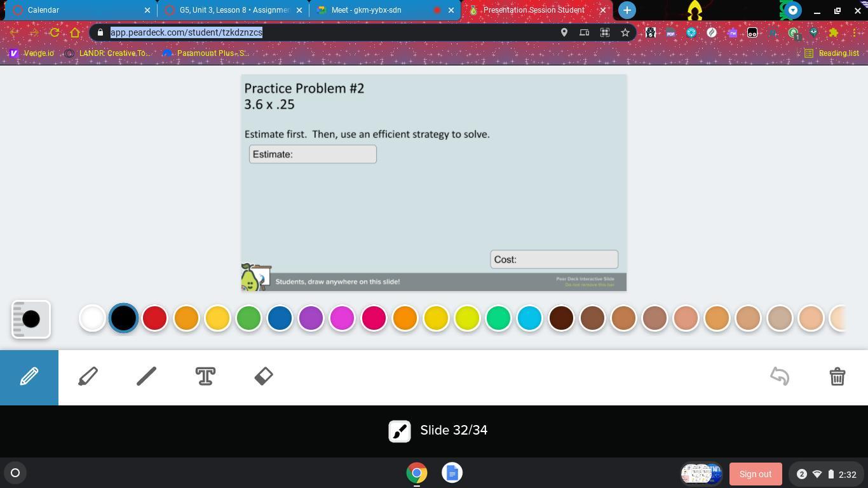This screenshot has width=868, height=488.
Task: Open the green extension with badge 1
Action: pos(794,33)
